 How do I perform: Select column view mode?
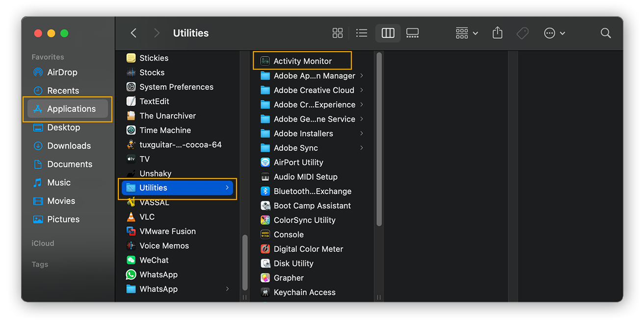click(388, 33)
